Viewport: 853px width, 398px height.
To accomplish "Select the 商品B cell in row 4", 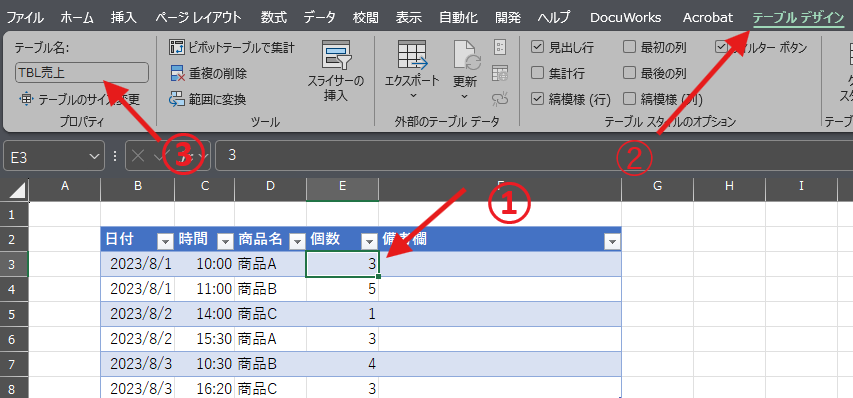I will (x=270, y=289).
